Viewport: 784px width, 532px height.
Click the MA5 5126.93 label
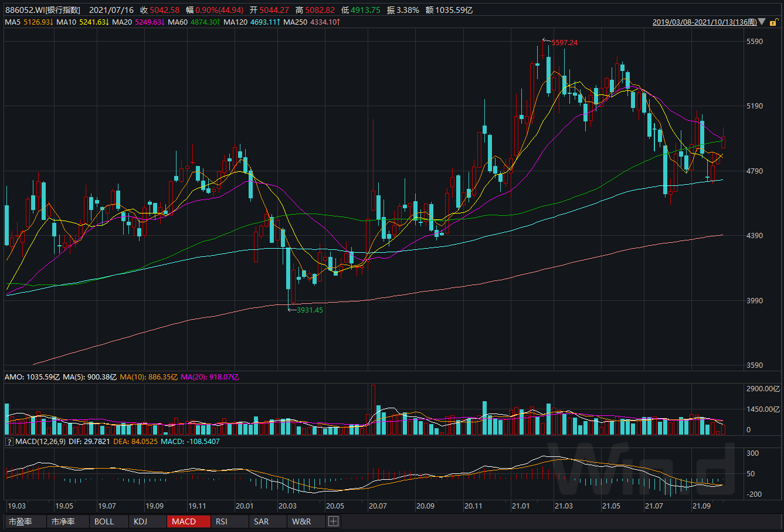tap(29, 22)
